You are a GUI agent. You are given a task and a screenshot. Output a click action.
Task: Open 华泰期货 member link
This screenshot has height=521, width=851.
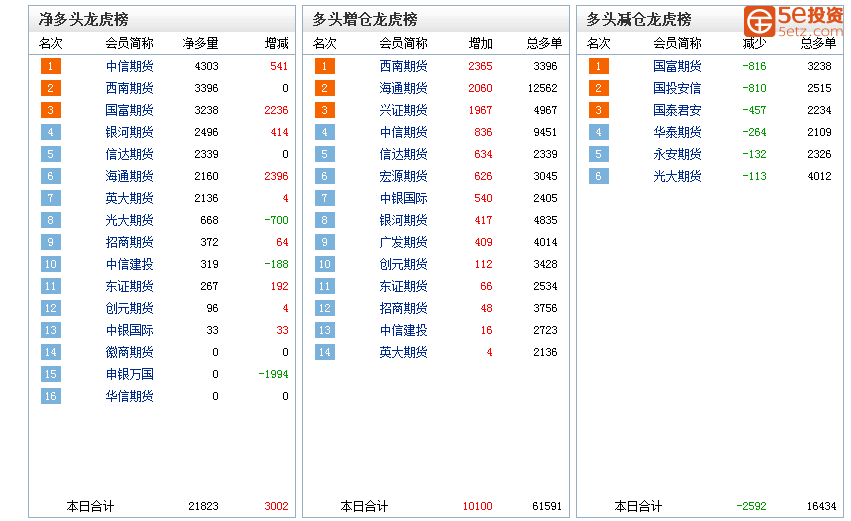tap(677, 132)
